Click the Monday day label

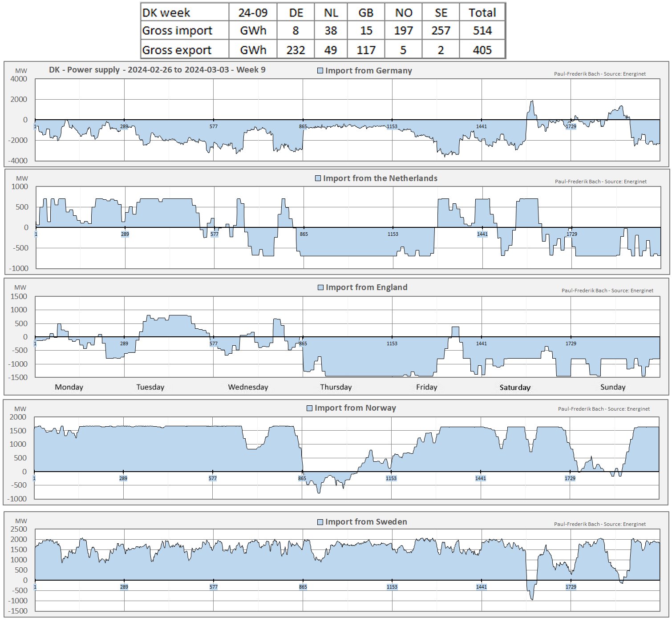[x=69, y=387]
